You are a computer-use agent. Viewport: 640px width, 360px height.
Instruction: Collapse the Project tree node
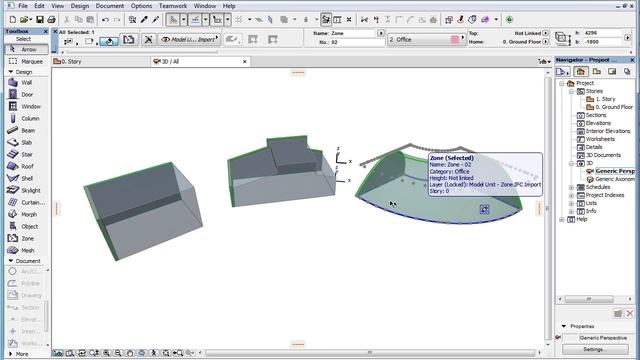562,83
